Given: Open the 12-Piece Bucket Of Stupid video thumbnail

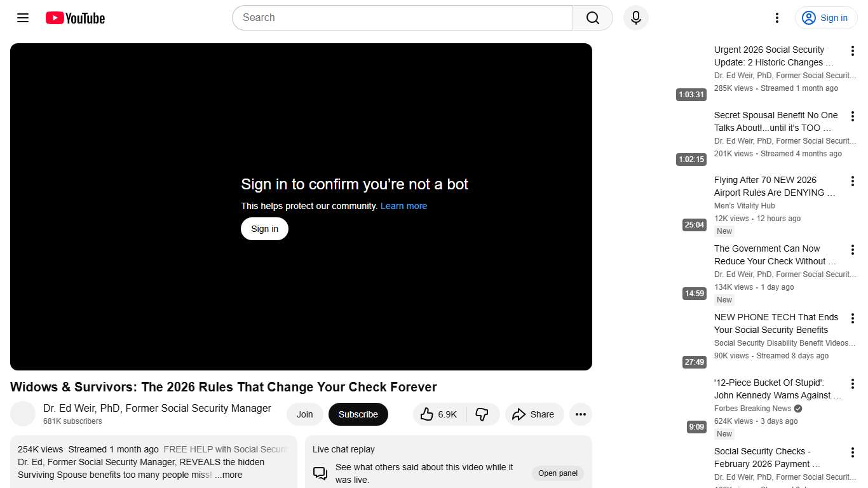Looking at the screenshot, I should (x=691, y=407).
